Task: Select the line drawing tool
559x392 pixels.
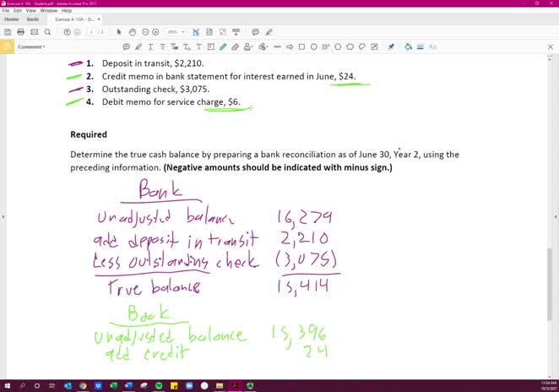Action: click(x=277, y=46)
